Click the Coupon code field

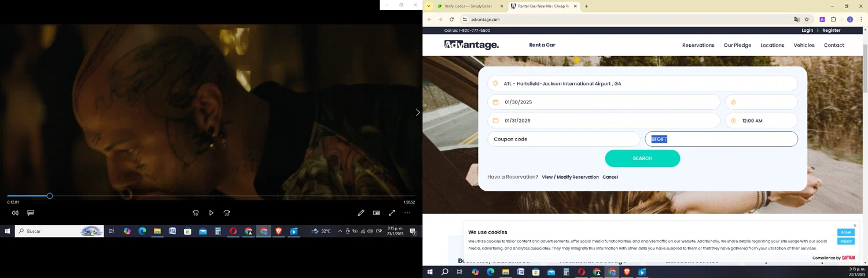[x=564, y=139]
